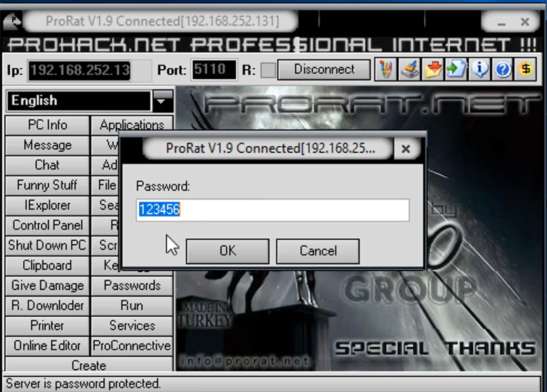Click the R. Downloder button
547x392 pixels.
point(48,306)
